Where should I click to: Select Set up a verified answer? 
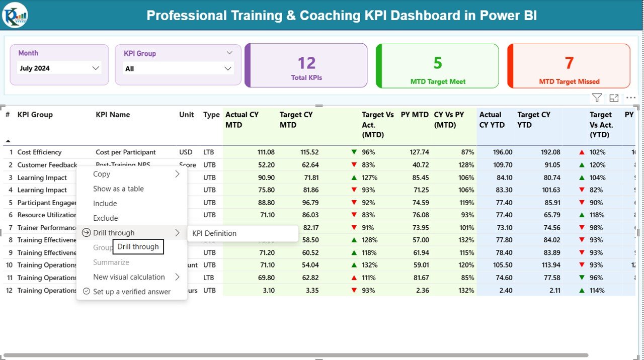pos(132,292)
